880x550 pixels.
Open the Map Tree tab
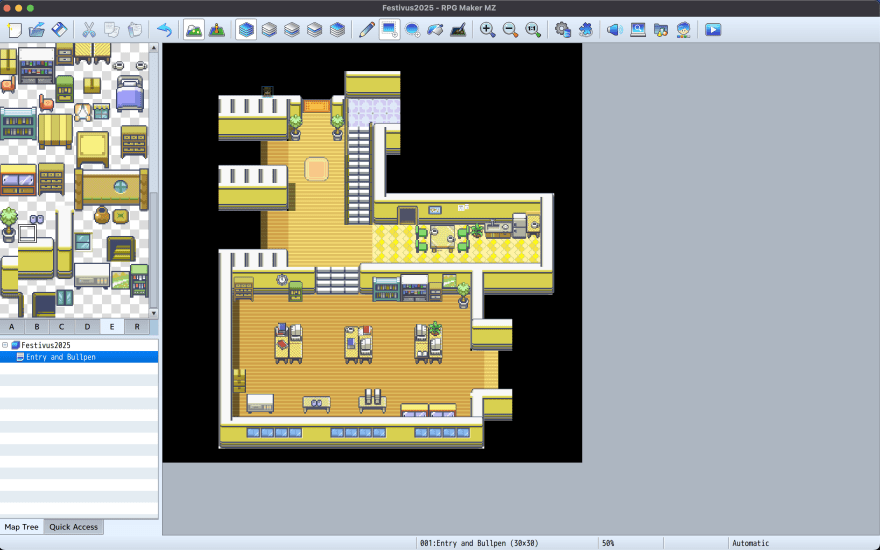[21, 527]
